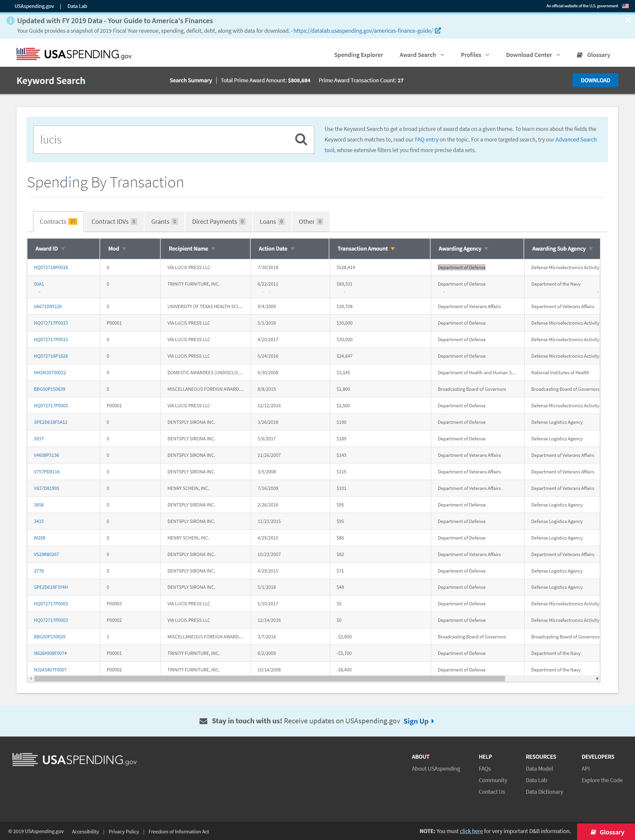Open award W208
Image resolution: width=635 pixels, height=840 pixels.
(39, 538)
